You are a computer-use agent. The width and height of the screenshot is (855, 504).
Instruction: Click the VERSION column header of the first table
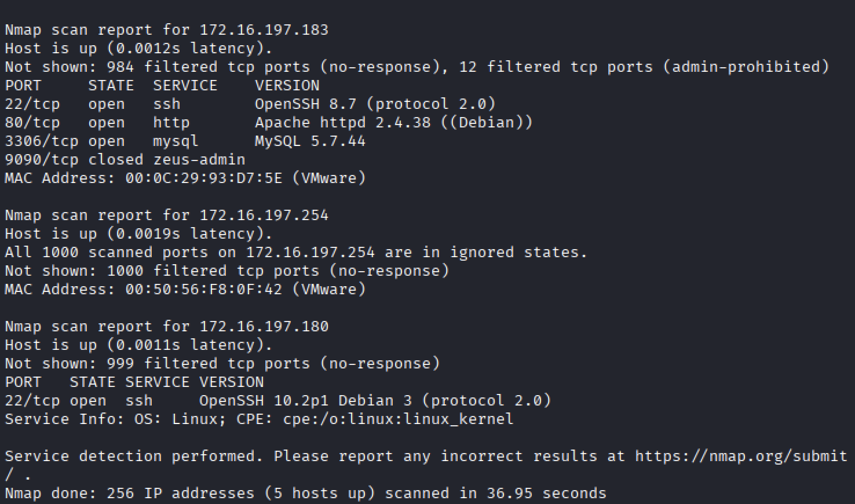(x=287, y=86)
